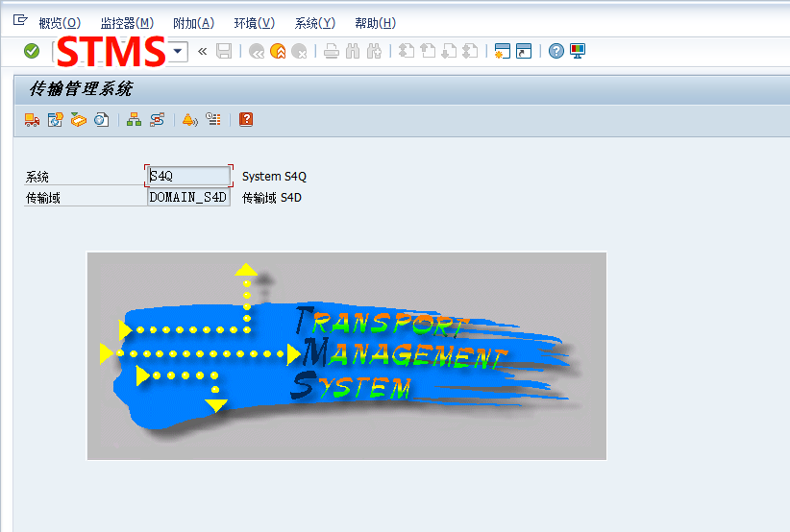Open the transport layers S-curve icon
The height and width of the screenshot is (532, 790).
(157, 120)
